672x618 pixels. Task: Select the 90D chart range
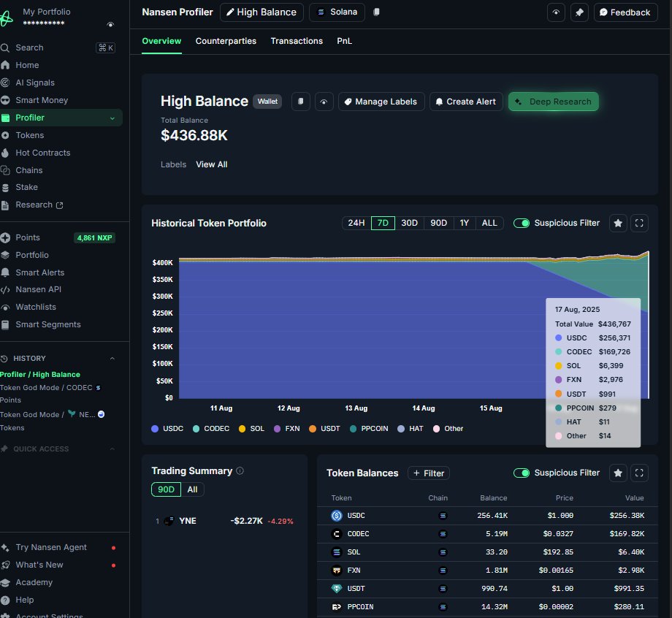pyautogui.click(x=438, y=224)
